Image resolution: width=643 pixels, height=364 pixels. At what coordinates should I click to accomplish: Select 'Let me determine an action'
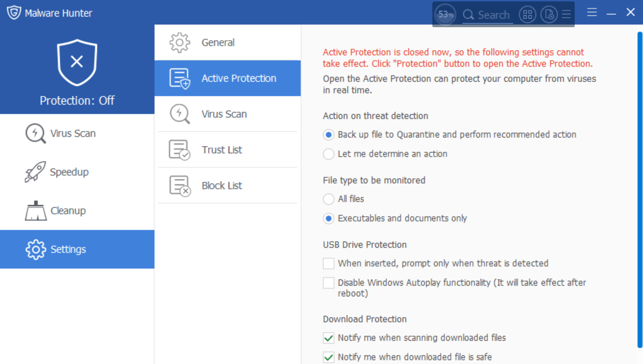[x=328, y=154]
